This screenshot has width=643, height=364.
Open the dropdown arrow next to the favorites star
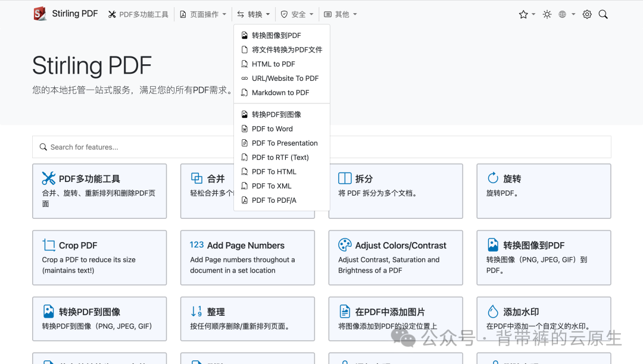click(533, 14)
